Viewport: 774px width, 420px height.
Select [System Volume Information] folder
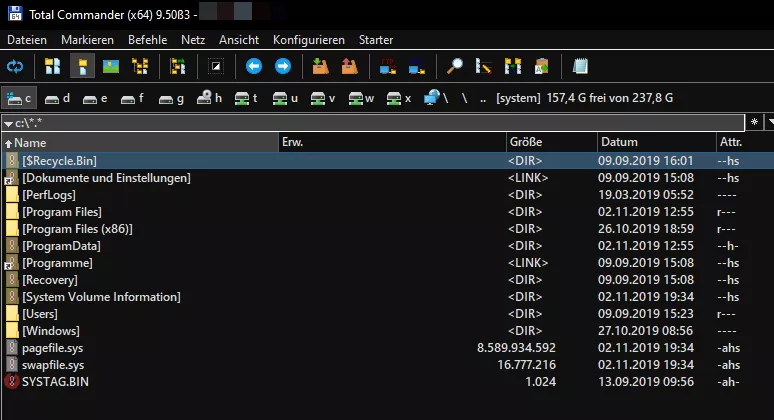click(388, 297)
